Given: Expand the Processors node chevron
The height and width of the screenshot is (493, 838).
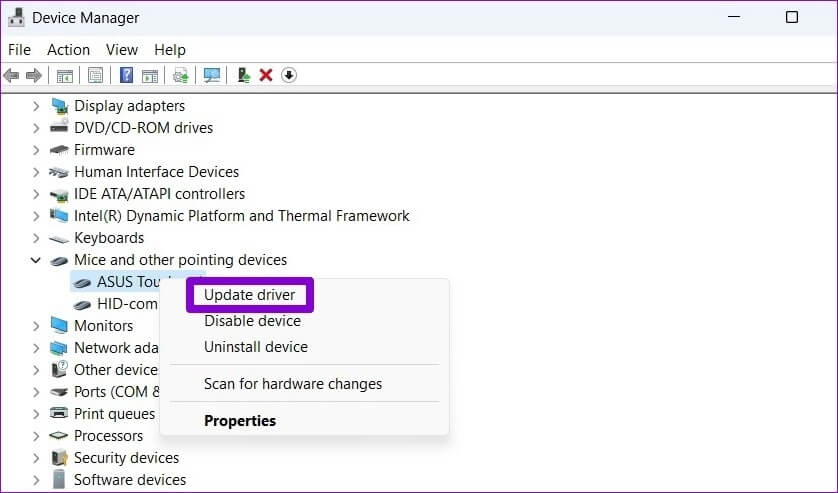Looking at the screenshot, I should 36,436.
